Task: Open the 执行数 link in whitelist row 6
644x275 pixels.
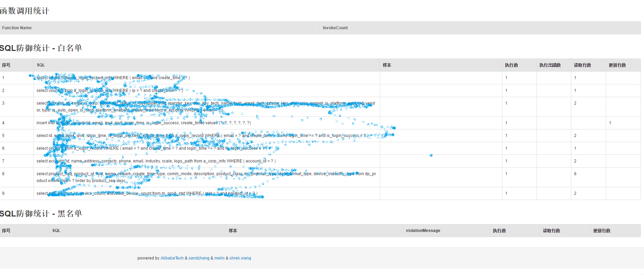Action: (506, 148)
